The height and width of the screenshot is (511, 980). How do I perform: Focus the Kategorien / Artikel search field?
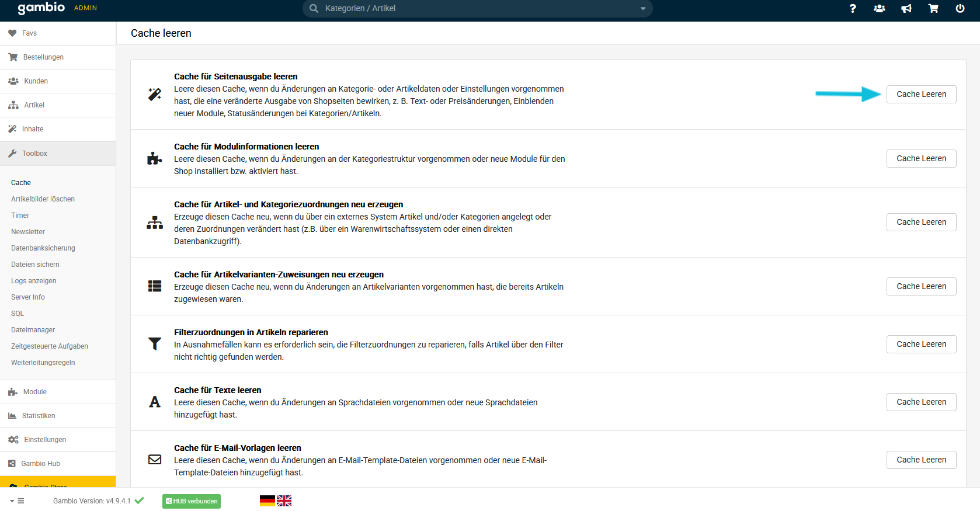(x=478, y=8)
